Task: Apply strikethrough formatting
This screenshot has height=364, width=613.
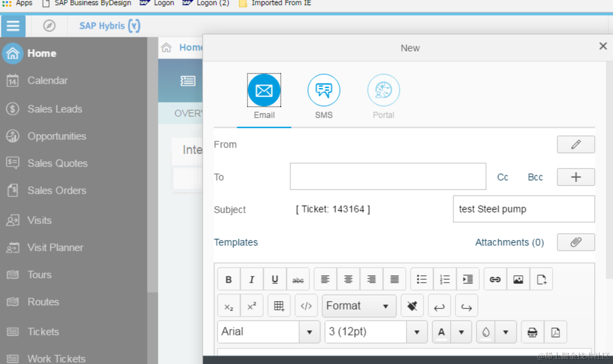Action: (x=298, y=279)
